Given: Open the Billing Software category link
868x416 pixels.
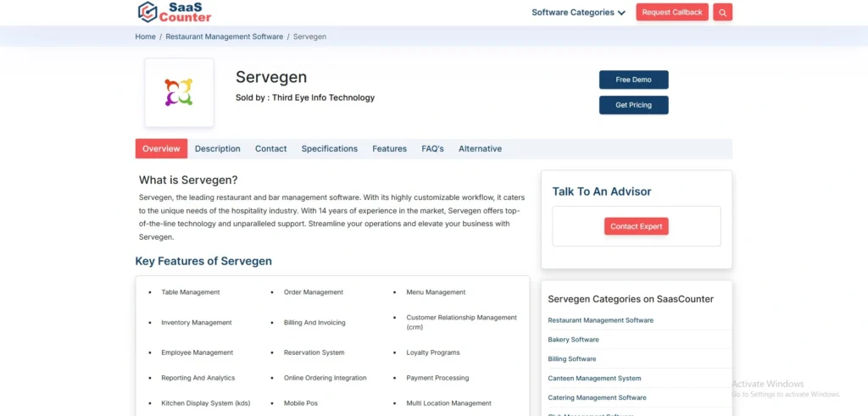Looking at the screenshot, I should click(x=572, y=359).
